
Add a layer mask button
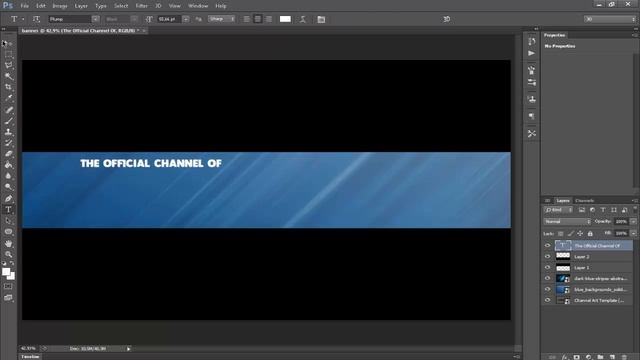576,357
